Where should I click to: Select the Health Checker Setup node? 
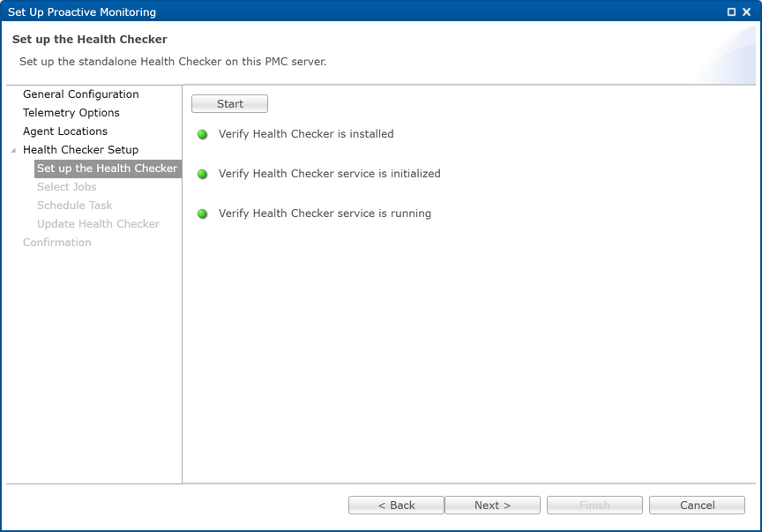pos(80,150)
